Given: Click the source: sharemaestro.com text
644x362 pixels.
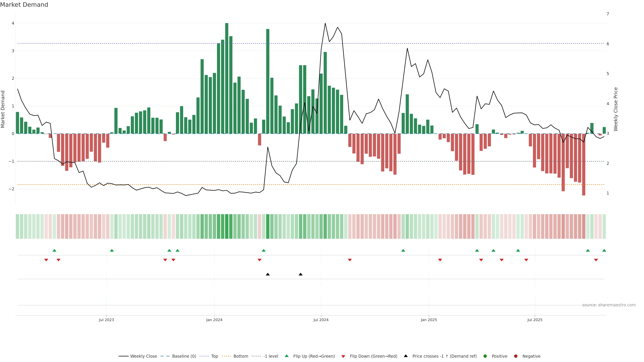Looking at the screenshot, I should click(609, 305).
